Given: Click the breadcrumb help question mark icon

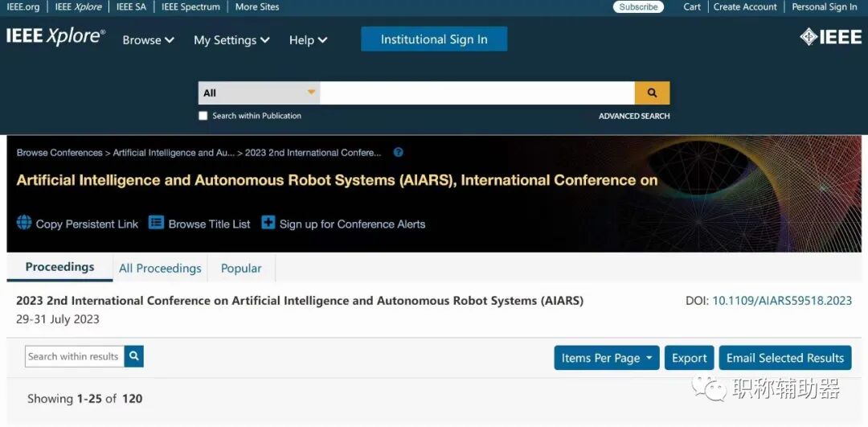Looking at the screenshot, I should (x=398, y=152).
